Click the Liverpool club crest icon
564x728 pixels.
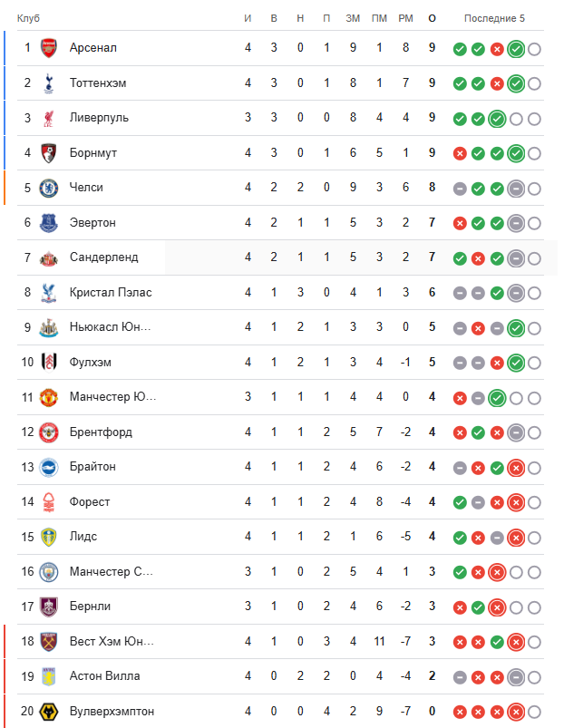point(49,118)
